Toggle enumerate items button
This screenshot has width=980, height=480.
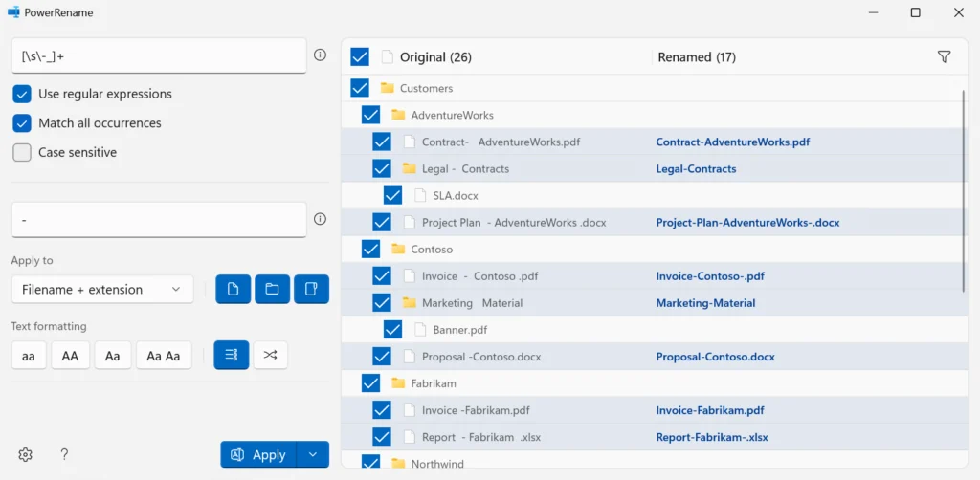[x=232, y=355]
